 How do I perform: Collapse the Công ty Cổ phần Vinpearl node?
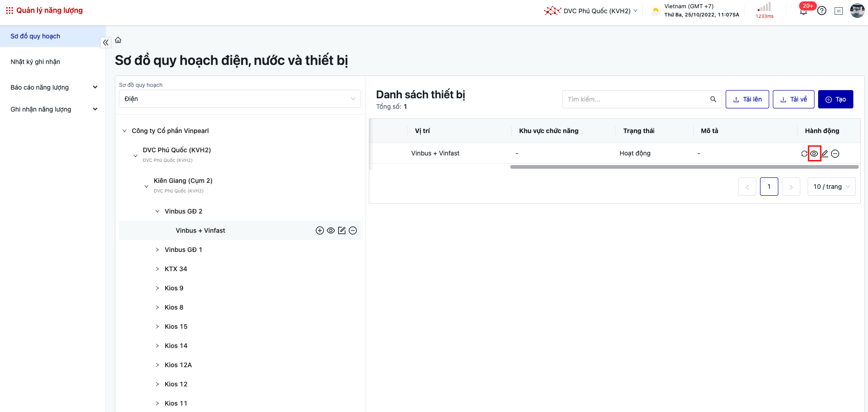coord(124,131)
